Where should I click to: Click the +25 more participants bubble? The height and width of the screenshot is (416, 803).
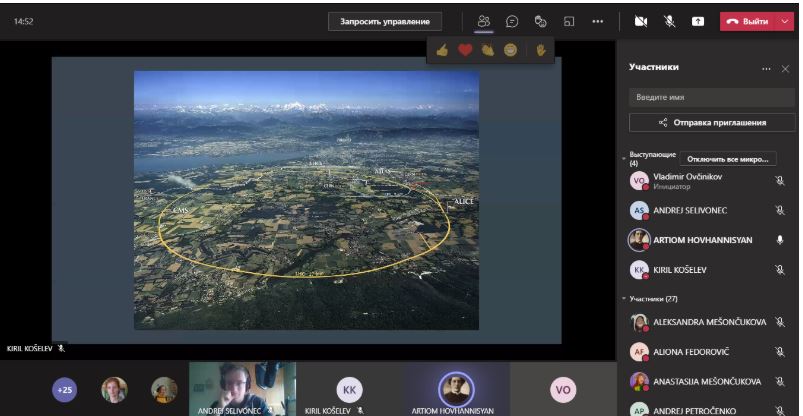(65, 390)
